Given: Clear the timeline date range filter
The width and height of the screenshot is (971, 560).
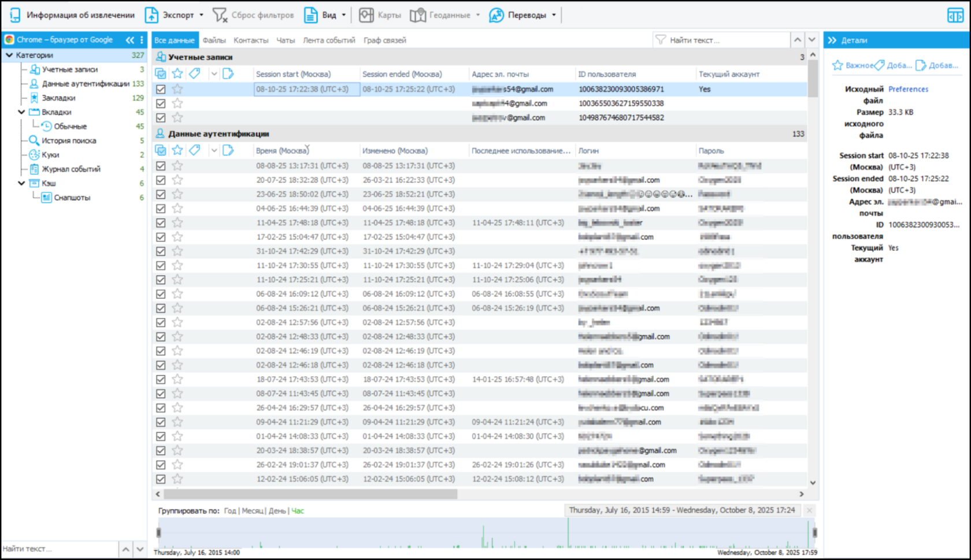Looking at the screenshot, I should [809, 510].
